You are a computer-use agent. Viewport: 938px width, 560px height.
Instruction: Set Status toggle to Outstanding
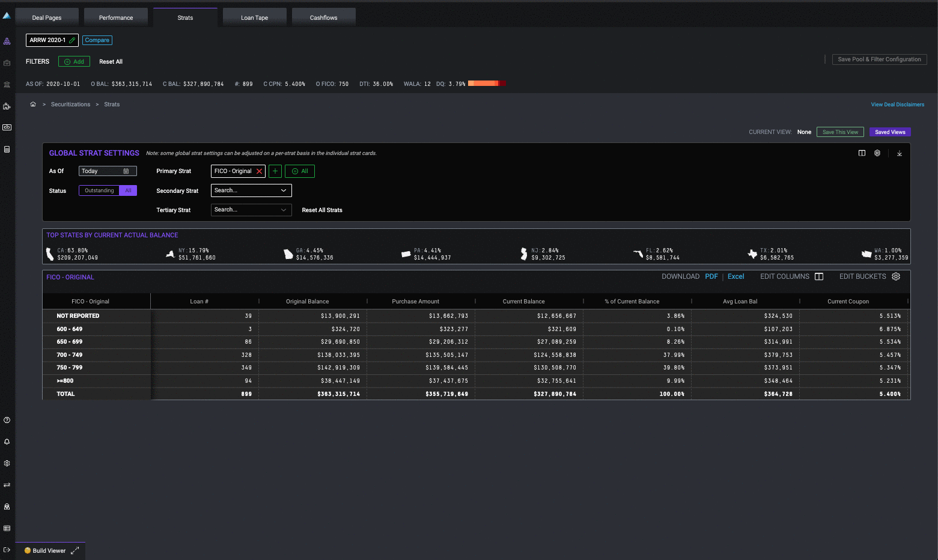[99, 190]
